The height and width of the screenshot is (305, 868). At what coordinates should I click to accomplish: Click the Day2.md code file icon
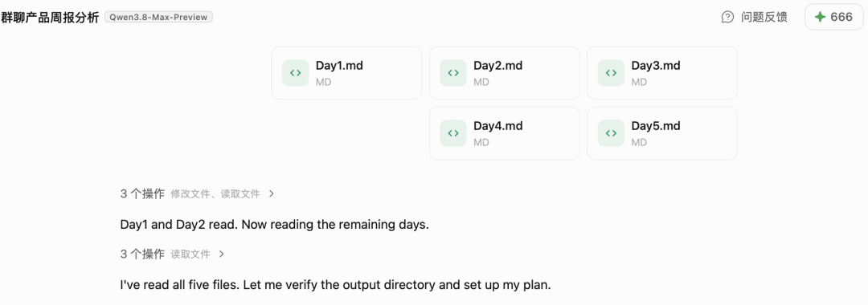click(x=453, y=73)
